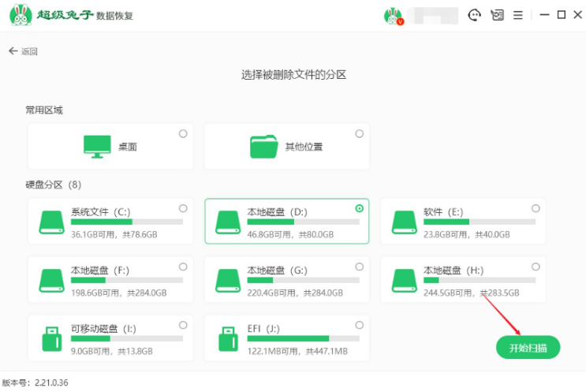This screenshot has height=392, width=586.
Task: Click the 可移动磁盘 (I:) USB drive icon
Action: pyautogui.click(x=52, y=338)
